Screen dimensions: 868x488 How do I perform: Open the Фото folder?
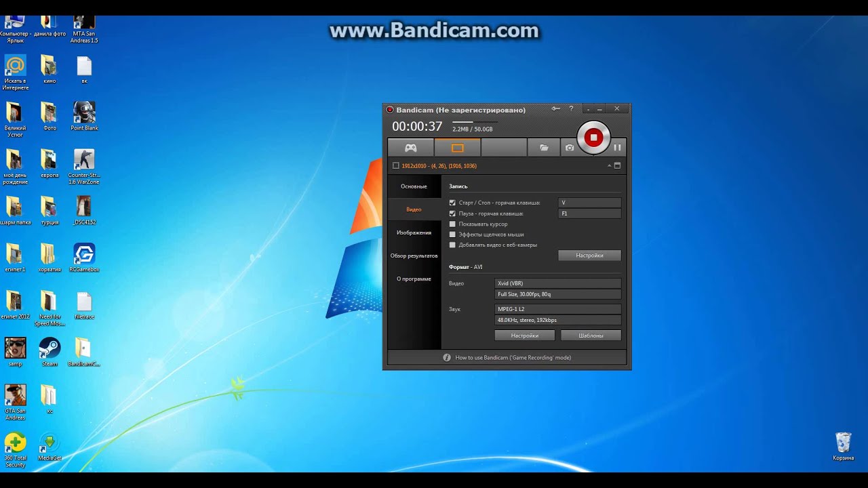coord(50,116)
